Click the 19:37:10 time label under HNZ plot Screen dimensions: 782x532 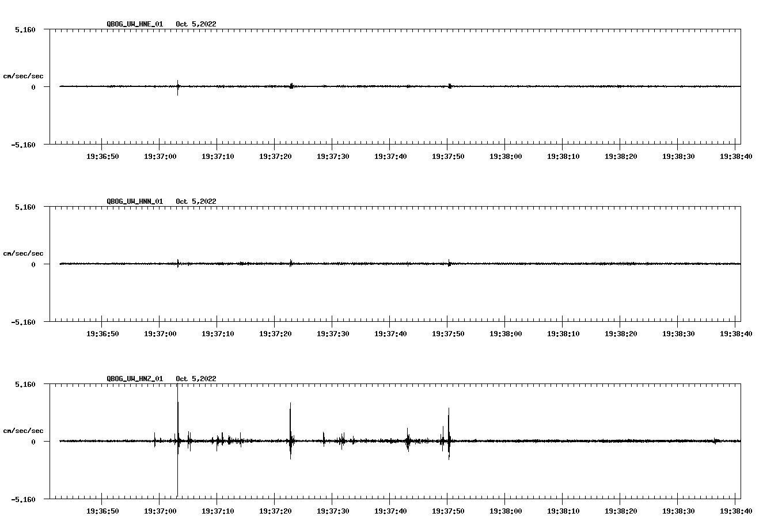pos(218,511)
